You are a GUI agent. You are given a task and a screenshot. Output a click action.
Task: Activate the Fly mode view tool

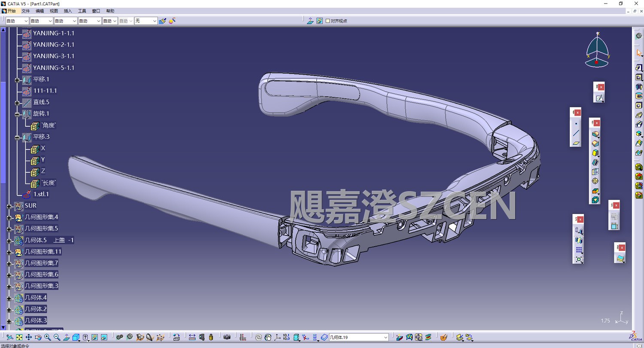tap(9, 337)
